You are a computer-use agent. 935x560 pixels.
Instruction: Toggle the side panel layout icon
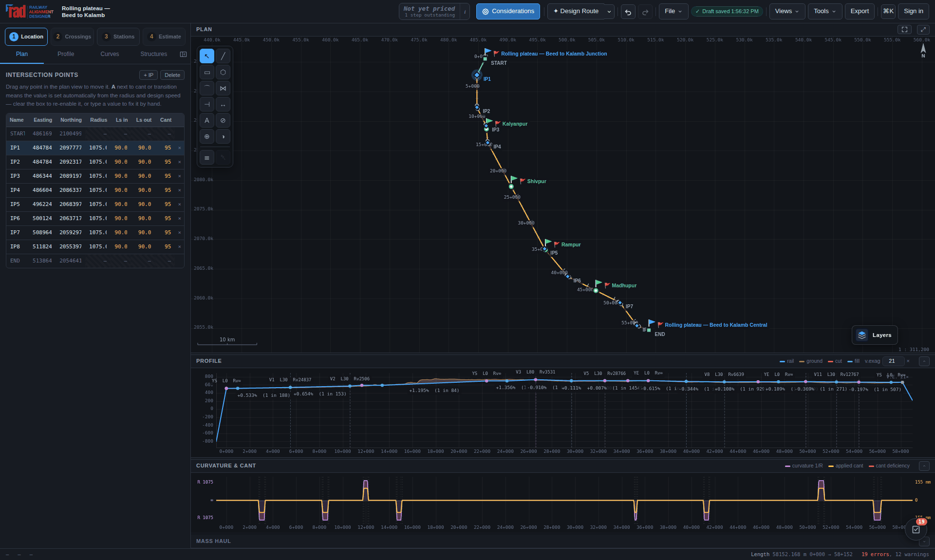(183, 54)
